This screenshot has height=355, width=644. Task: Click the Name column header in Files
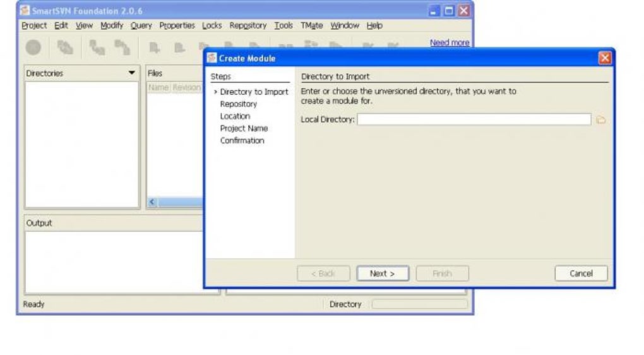(158, 88)
